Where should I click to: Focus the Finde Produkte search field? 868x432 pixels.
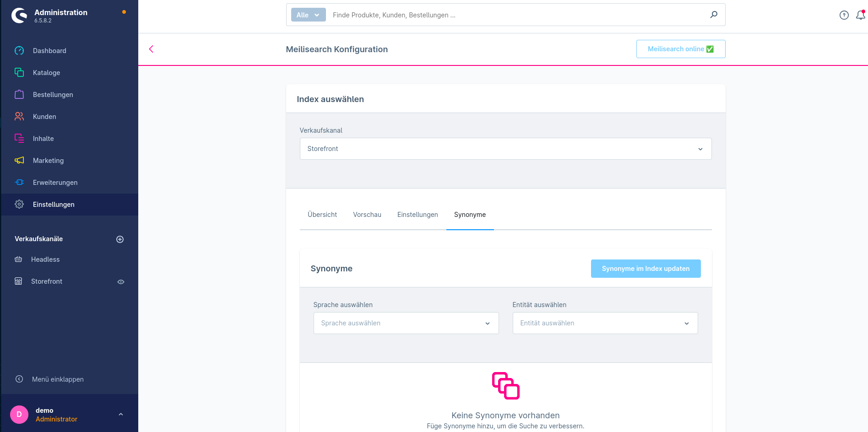[x=517, y=15]
